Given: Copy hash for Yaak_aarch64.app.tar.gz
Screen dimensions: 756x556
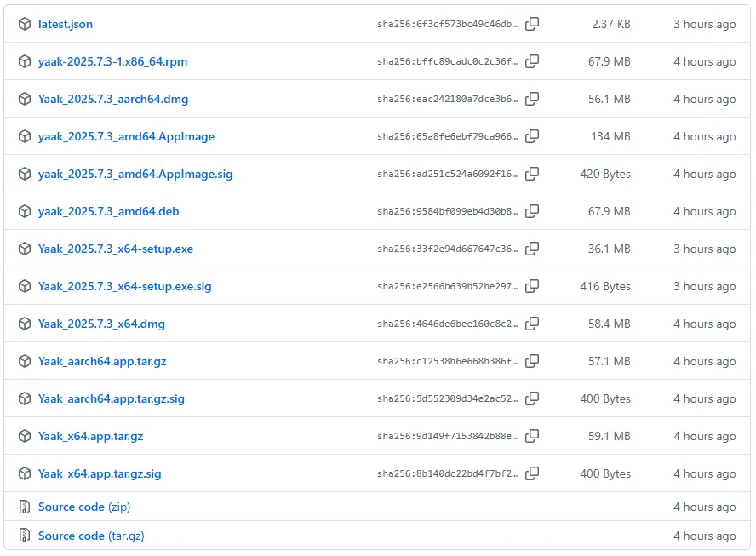Looking at the screenshot, I should [532, 362].
